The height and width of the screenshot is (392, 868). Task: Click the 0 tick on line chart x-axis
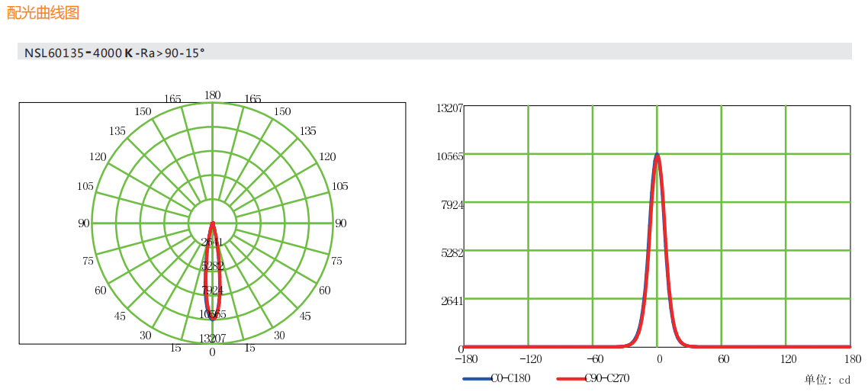coord(659,358)
